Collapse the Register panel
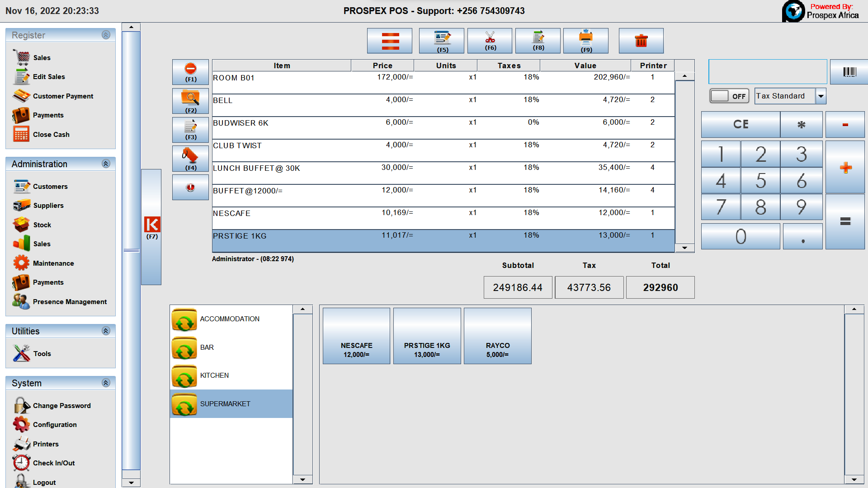Viewport: 868px width, 488px height. [x=106, y=35]
